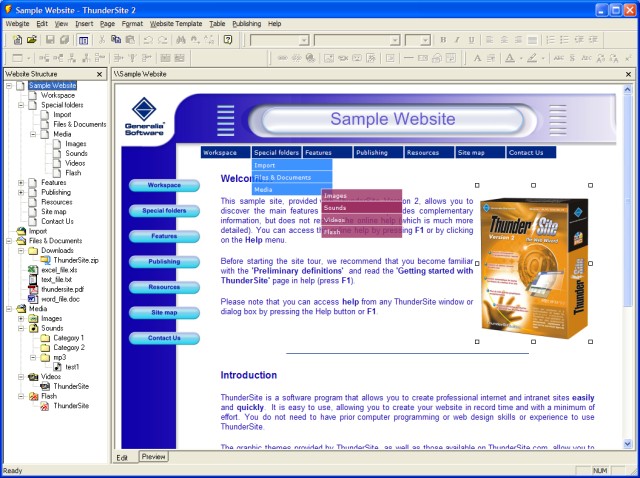Close the \\Sample Website editor pane
The image size is (640, 478).
(629, 74)
